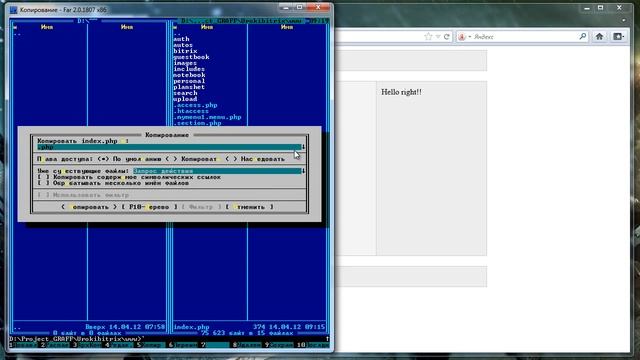Open the browser URL history dropdown arrow
Screen dimensions: 640x360
coord(438,37)
